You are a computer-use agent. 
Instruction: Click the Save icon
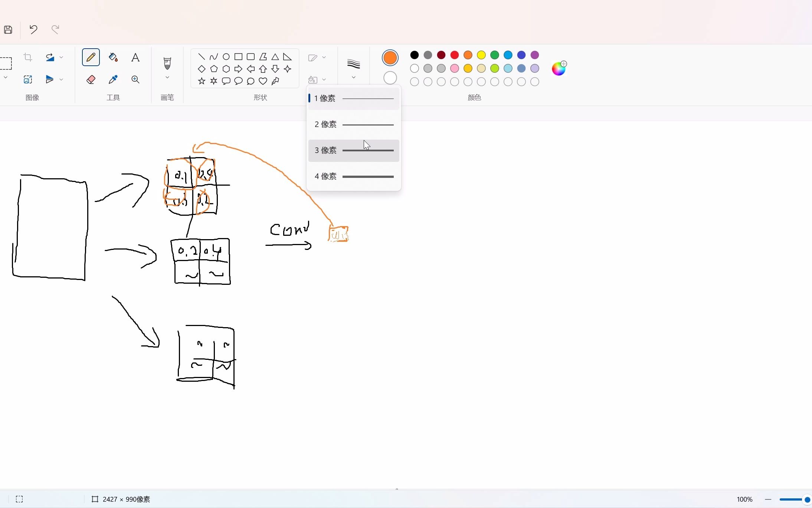(x=8, y=29)
